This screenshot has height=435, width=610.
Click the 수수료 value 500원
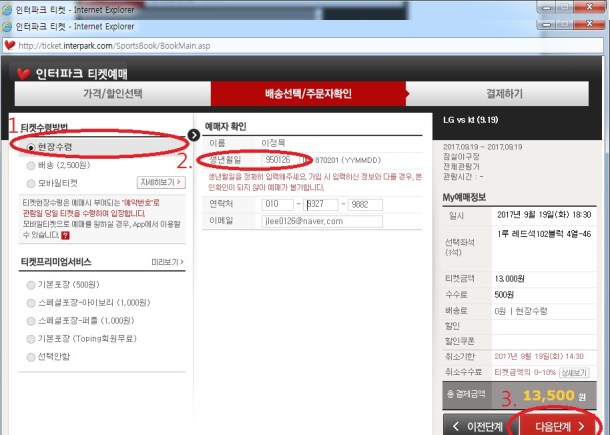[x=504, y=295]
